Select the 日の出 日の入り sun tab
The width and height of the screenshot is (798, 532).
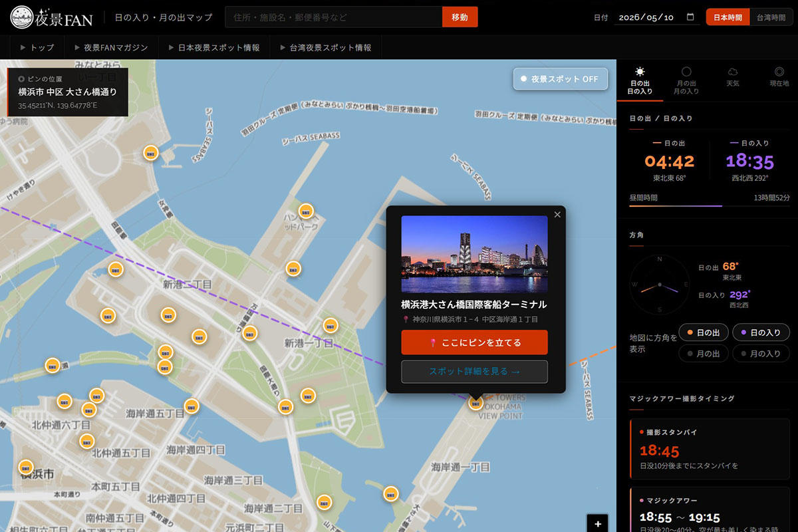(640, 80)
